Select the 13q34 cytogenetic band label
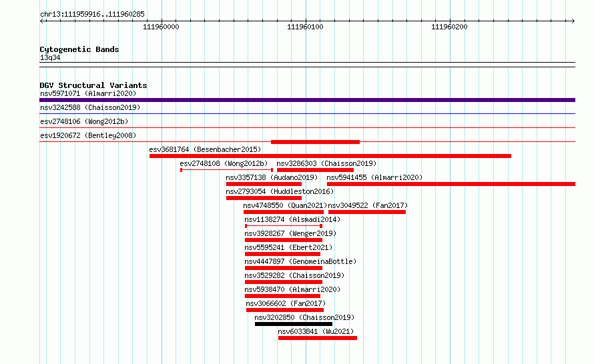594x364 pixels. pos(50,57)
